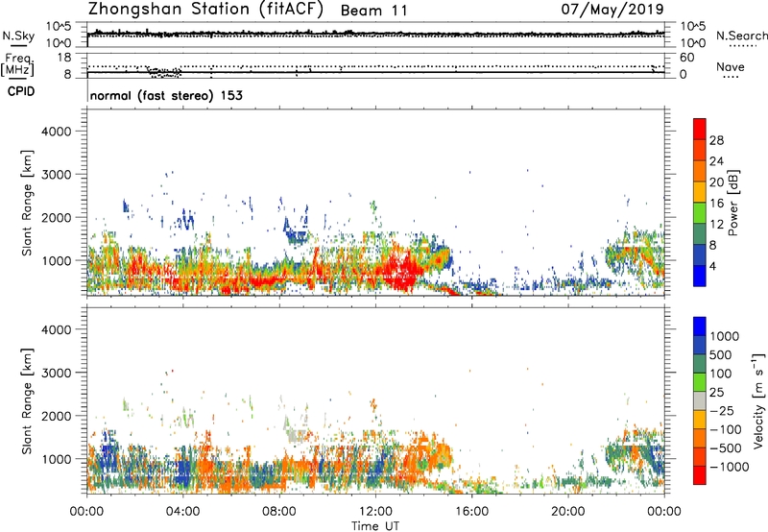Click the gray segment of the Velocity color bar
Viewport: 768px width, 532px height.
(700, 401)
